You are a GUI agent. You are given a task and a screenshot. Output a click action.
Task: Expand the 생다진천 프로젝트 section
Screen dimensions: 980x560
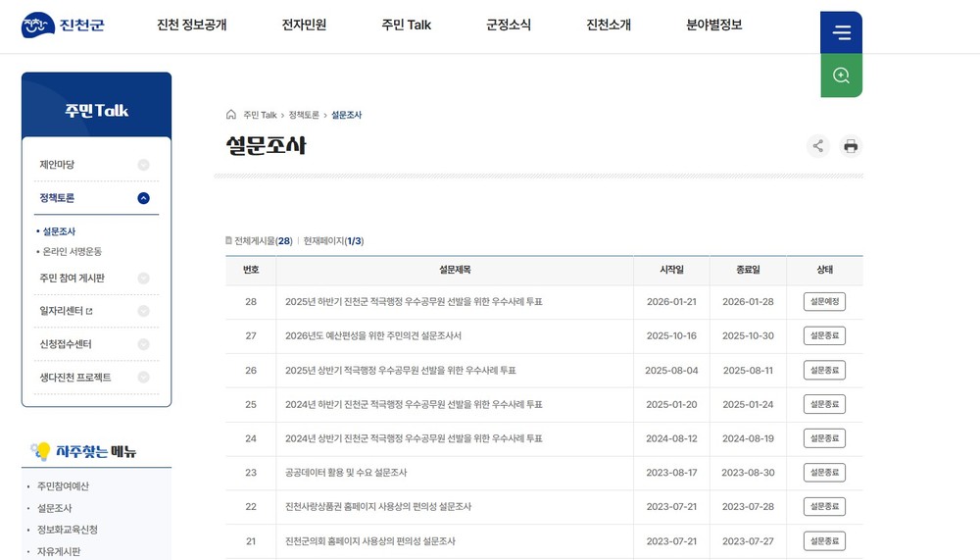[143, 378]
